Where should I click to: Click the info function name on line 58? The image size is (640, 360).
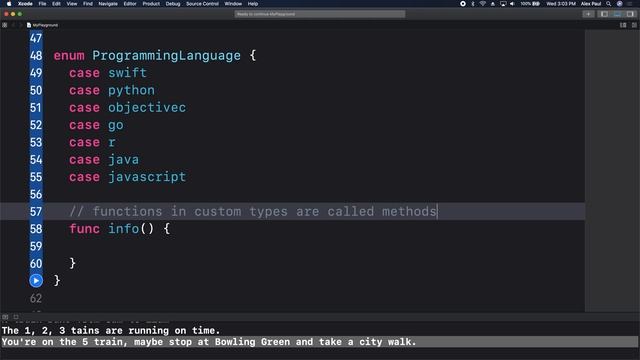(123, 229)
